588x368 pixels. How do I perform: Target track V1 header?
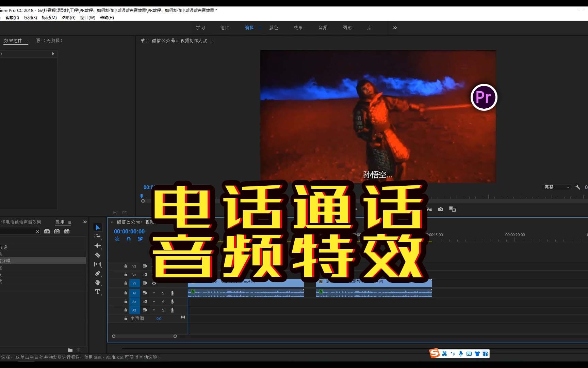134,283
